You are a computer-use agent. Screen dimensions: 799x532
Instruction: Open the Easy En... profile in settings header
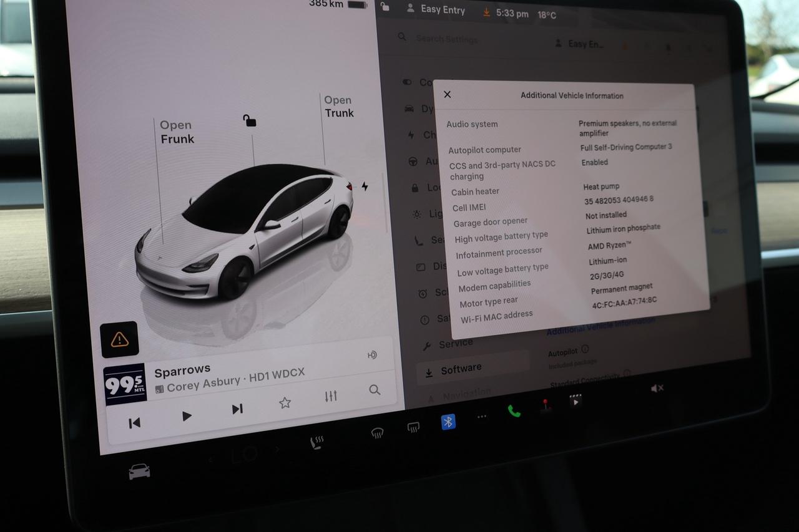(x=580, y=44)
